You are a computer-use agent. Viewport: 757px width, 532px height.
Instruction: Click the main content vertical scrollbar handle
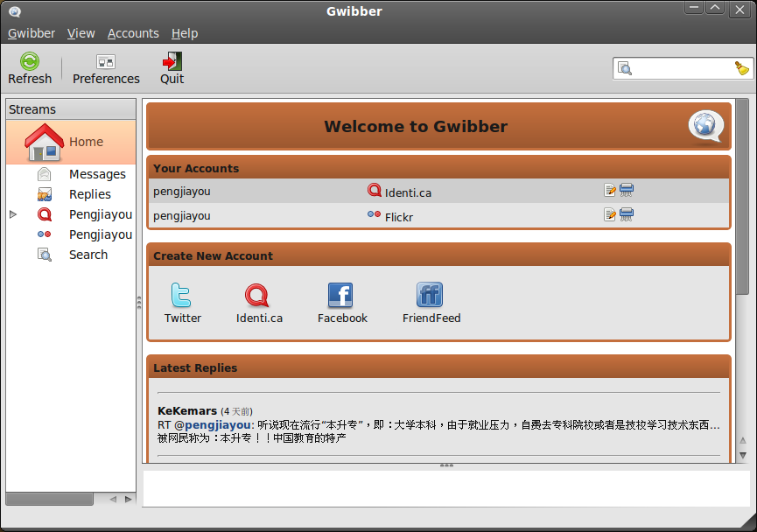coord(742,197)
